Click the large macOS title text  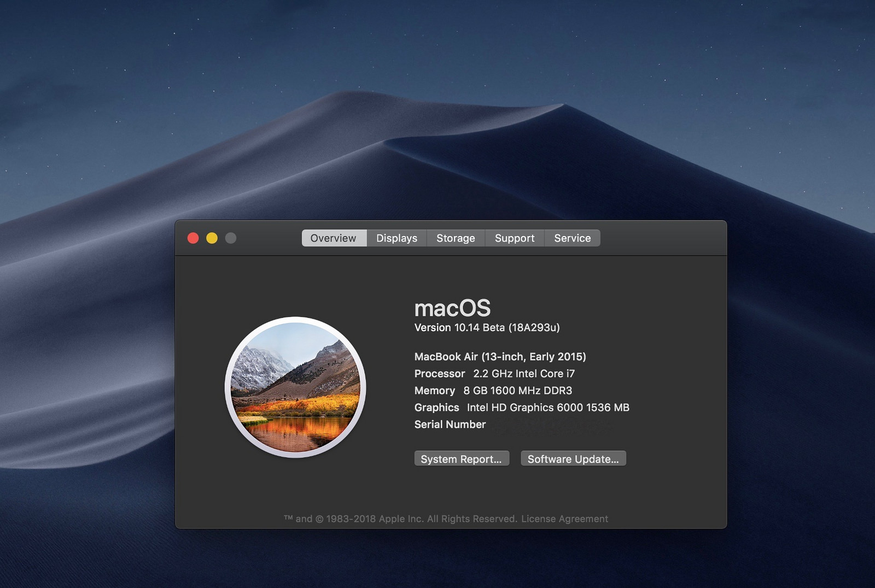tap(453, 308)
